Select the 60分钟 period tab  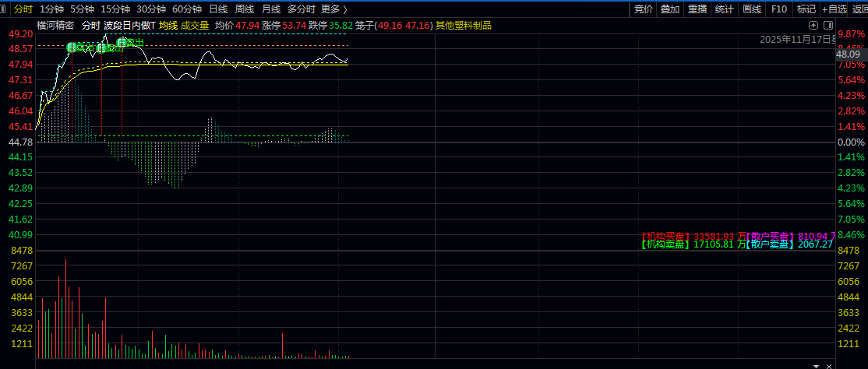(187, 9)
